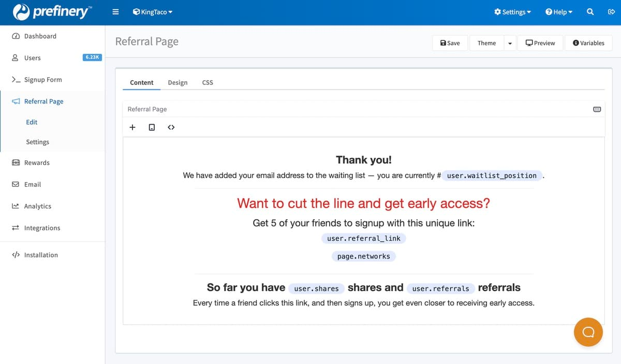Viewport: 621px width, 364px height.
Task: Click the Installation code icon
Action: [x=16, y=255]
